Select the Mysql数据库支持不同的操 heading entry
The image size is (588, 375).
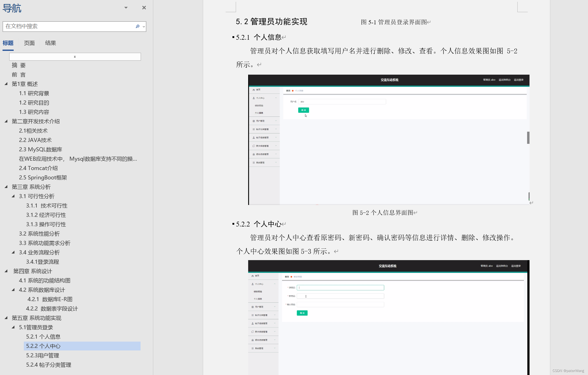(78, 159)
